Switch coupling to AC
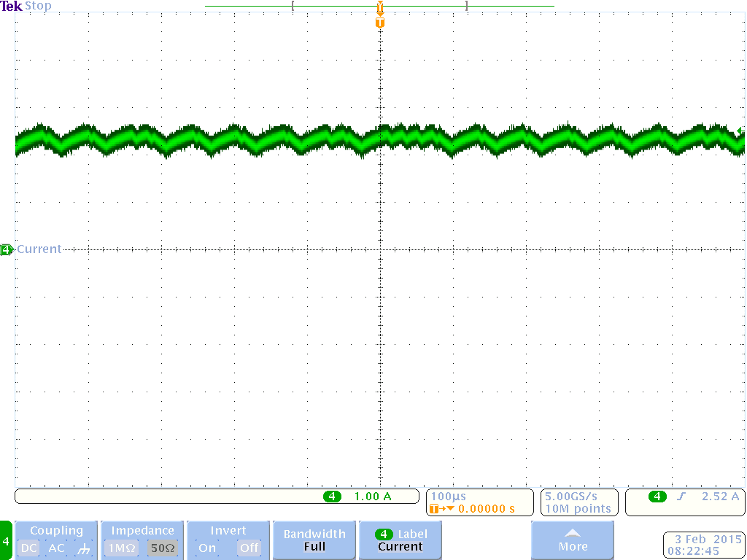747x560 pixels. click(x=55, y=547)
